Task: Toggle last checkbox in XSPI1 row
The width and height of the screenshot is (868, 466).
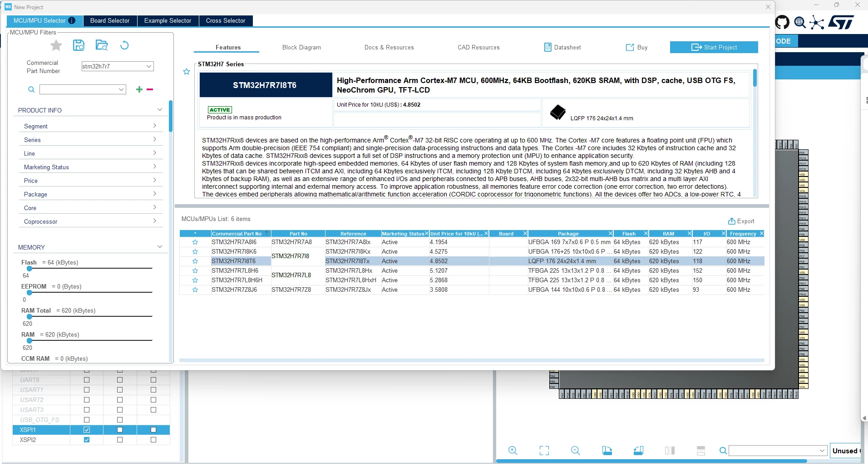Action: click(153, 430)
